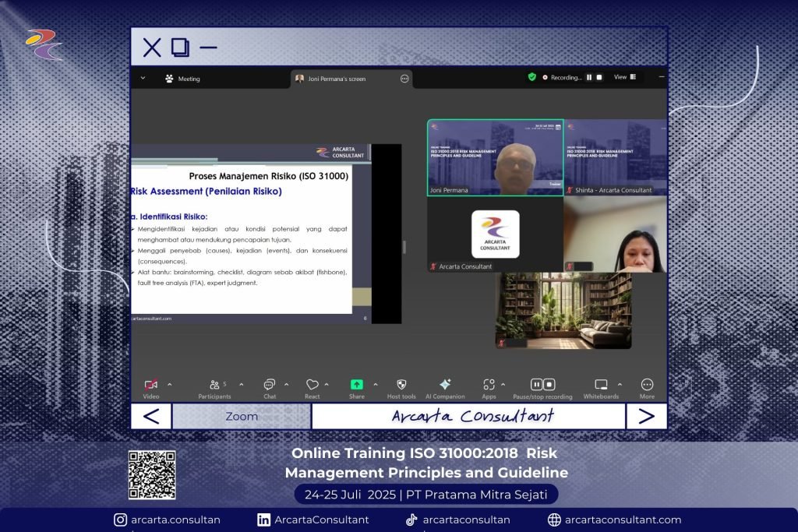
Task: Open the Apps icon
Action: pyautogui.click(x=489, y=385)
